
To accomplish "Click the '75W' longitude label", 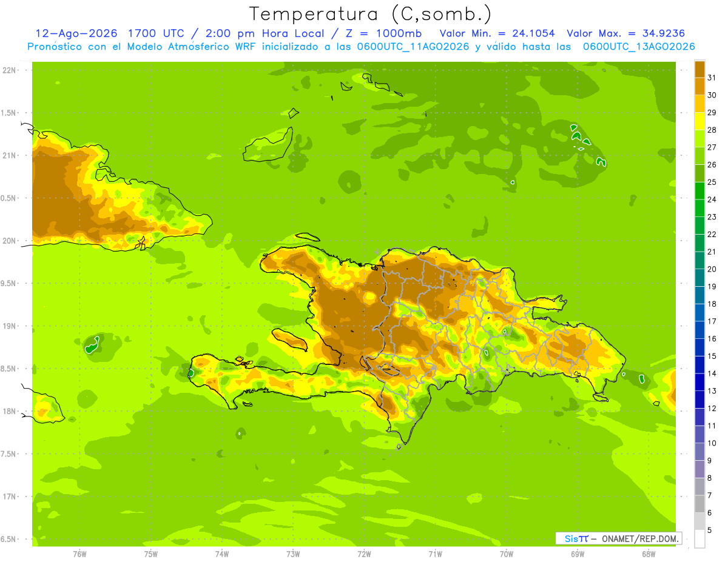I will click(151, 554).
